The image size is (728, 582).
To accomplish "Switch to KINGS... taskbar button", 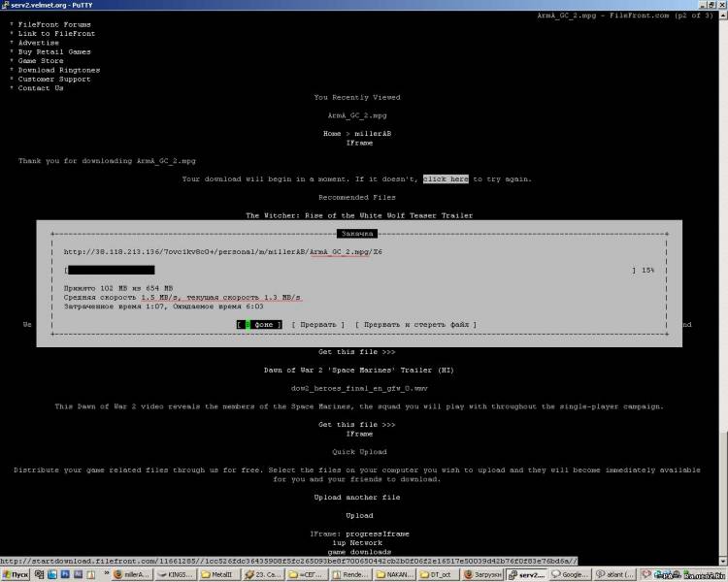I will [175, 574].
